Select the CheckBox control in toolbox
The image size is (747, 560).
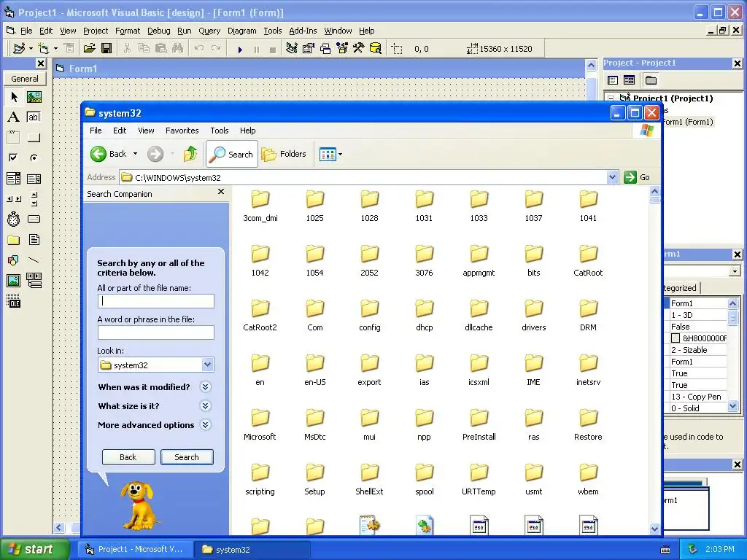pos(14,157)
